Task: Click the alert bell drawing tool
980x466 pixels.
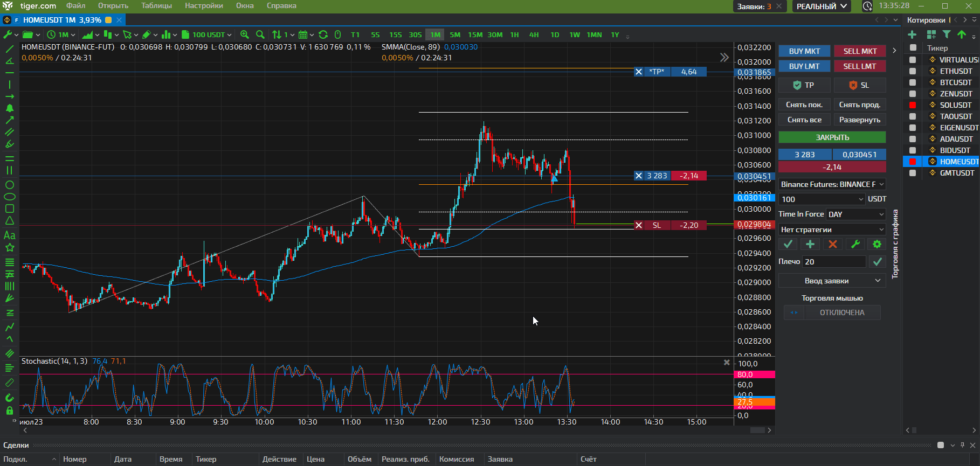Action: coord(9,108)
